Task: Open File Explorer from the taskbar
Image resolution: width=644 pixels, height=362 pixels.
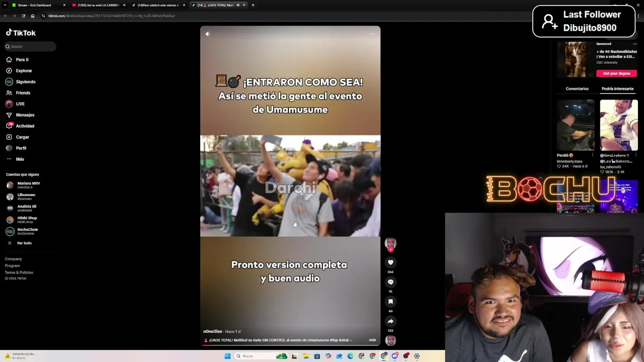Action: [306, 356]
